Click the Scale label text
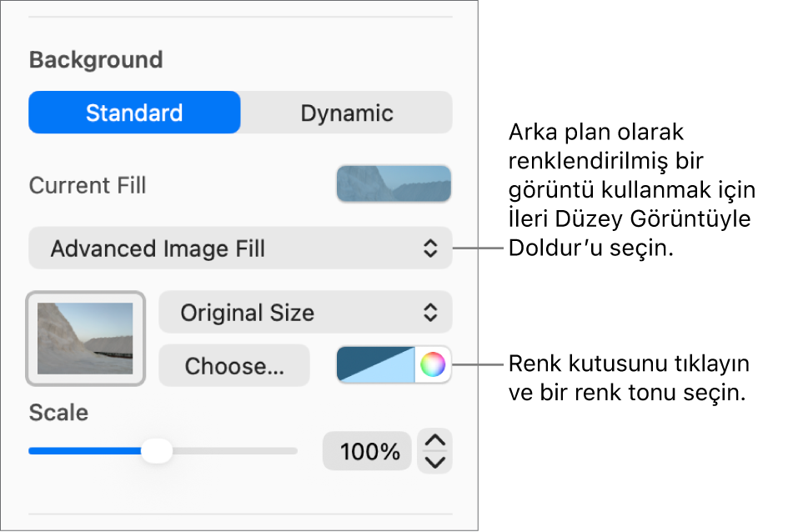 coord(58,413)
